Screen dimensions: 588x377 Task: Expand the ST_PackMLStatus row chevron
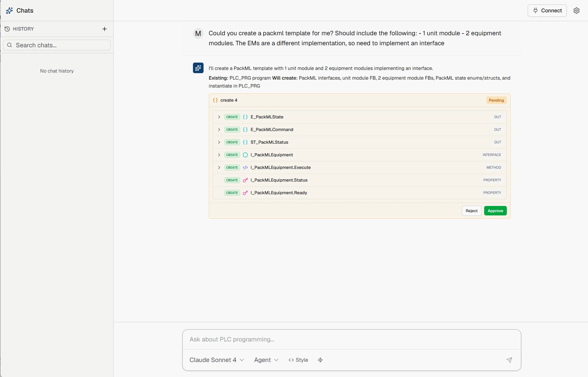(x=219, y=142)
